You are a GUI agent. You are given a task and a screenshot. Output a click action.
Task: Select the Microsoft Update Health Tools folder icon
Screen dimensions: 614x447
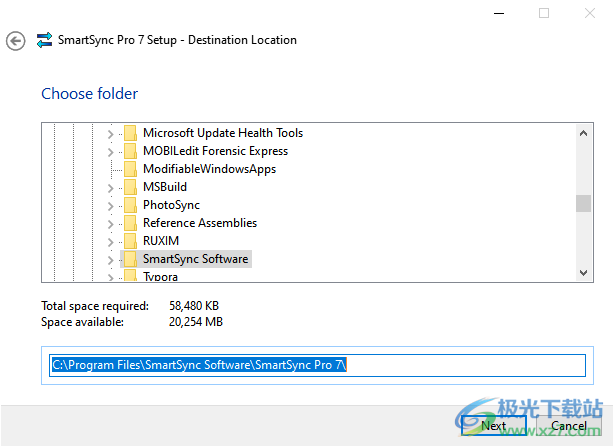130,133
